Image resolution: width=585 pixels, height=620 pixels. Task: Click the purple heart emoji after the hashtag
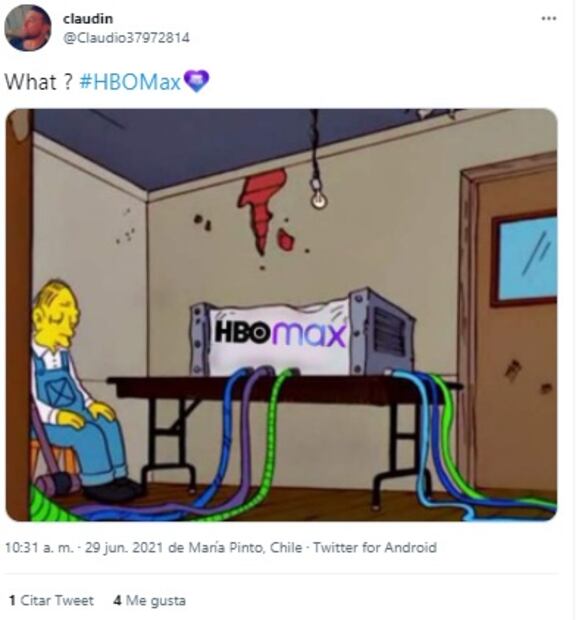[197, 81]
